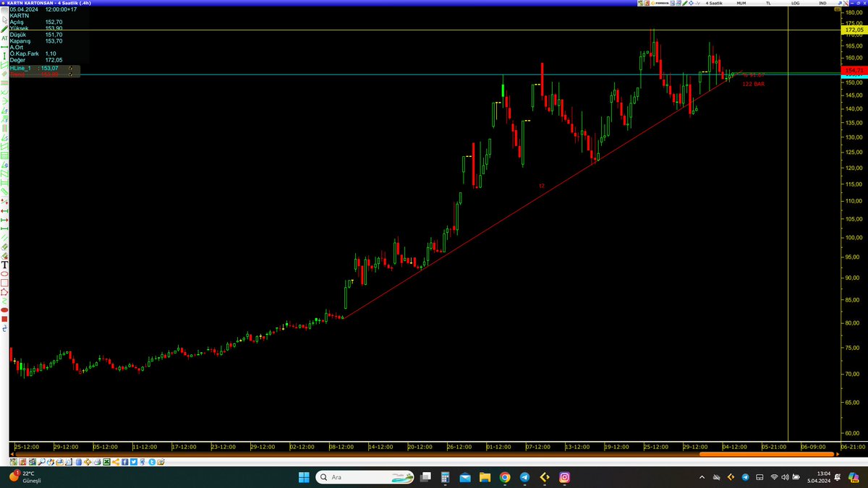Open Instagram from the taskbar

coord(564,477)
